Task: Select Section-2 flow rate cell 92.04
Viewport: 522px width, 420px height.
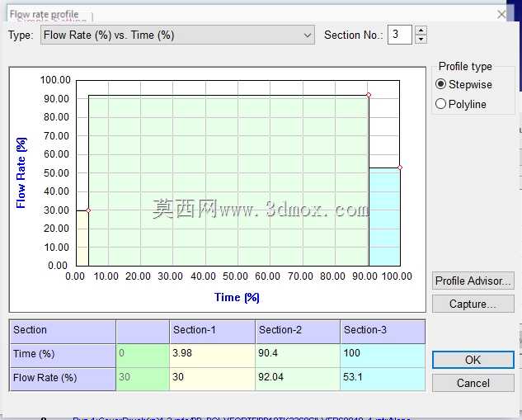Action: (x=298, y=379)
